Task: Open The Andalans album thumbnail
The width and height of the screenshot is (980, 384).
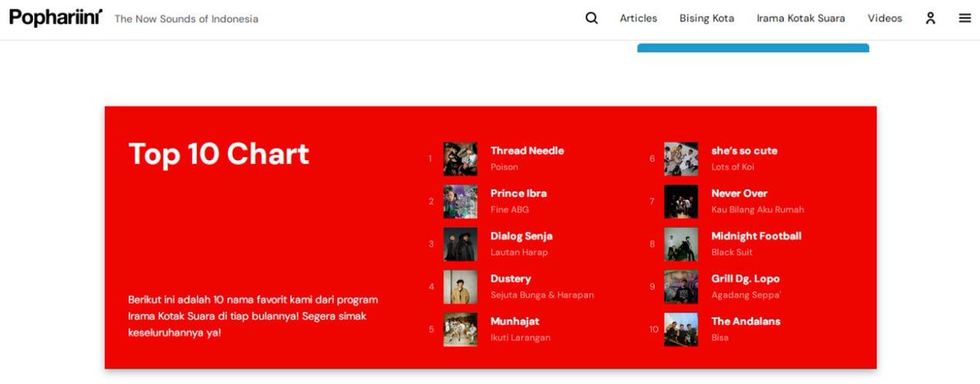Action: click(x=681, y=329)
